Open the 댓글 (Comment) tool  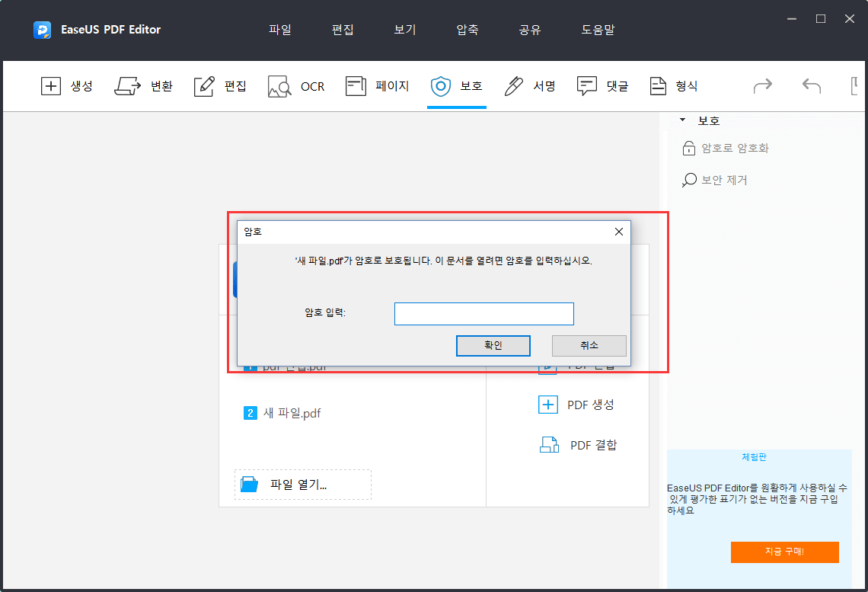tap(602, 86)
